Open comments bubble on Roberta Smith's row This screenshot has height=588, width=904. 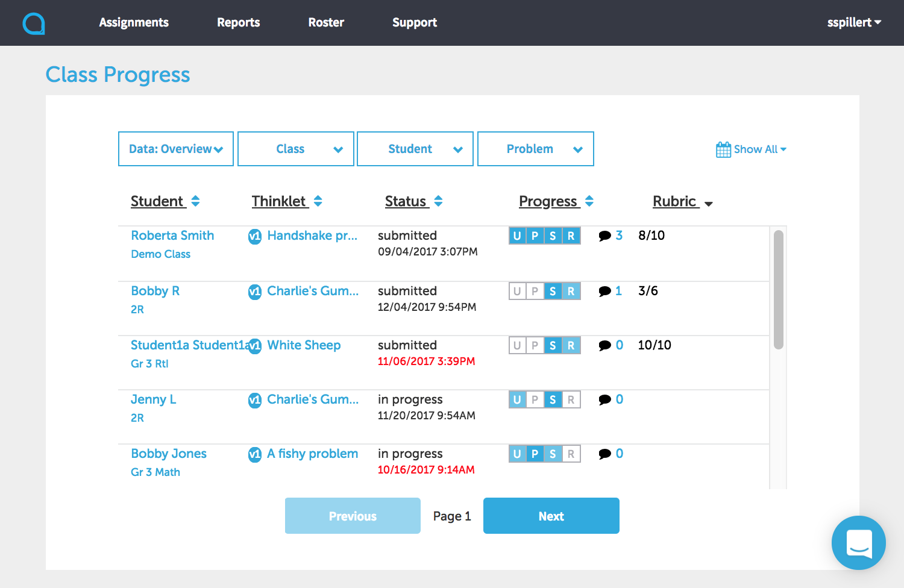click(604, 236)
